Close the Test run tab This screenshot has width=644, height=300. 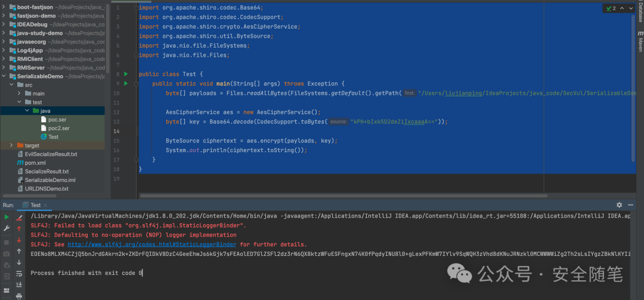[45, 205]
